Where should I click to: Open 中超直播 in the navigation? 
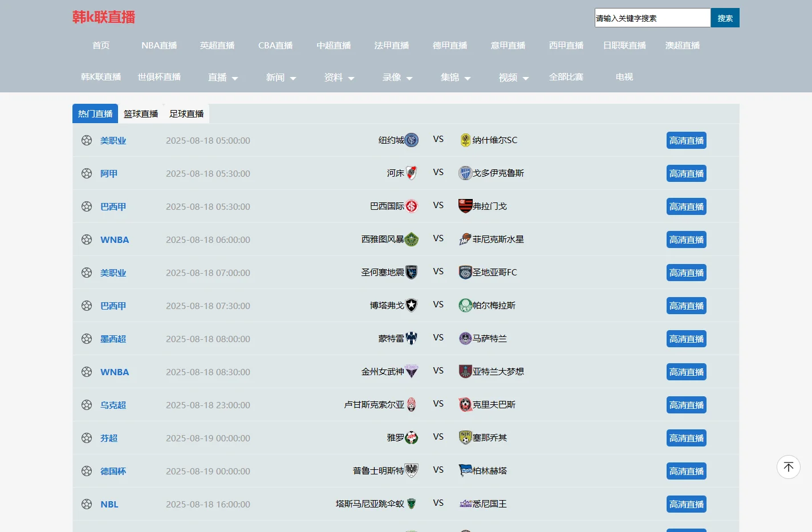pos(334,46)
